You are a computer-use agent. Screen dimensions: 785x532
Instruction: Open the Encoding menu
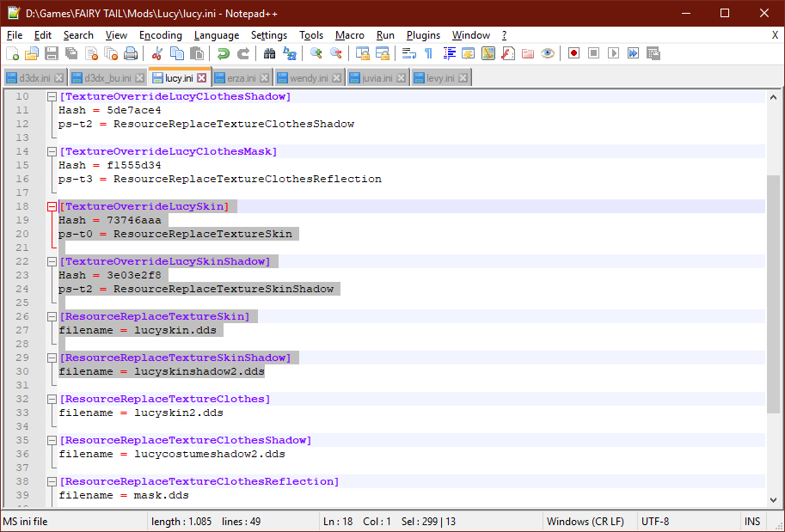tap(160, 35)
